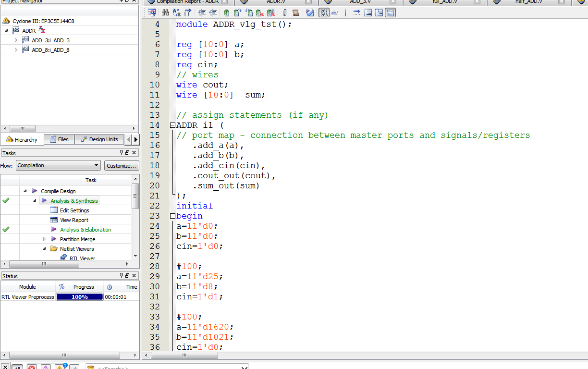Screen dimensions: 588x369
Task: Click first toolbar icon left of binoculars
Action: [151, 12]
